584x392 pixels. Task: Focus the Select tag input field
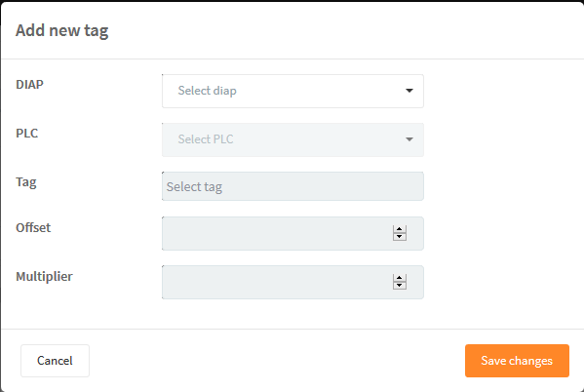292,186
